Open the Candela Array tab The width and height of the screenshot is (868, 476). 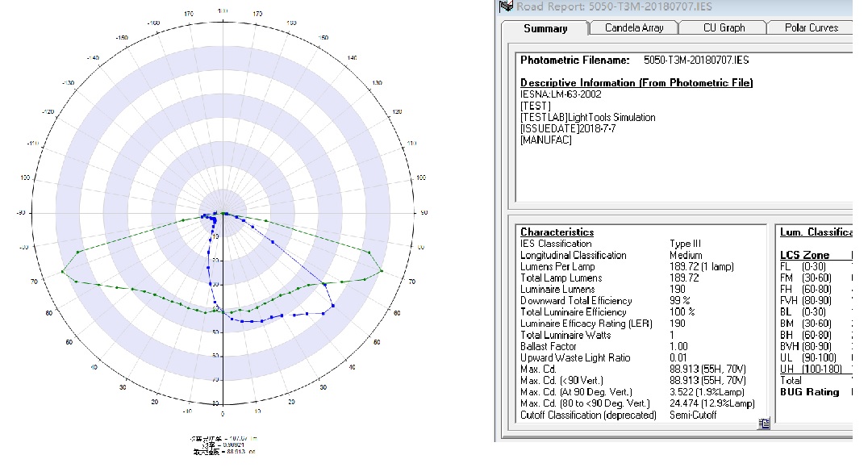point(634,28)
